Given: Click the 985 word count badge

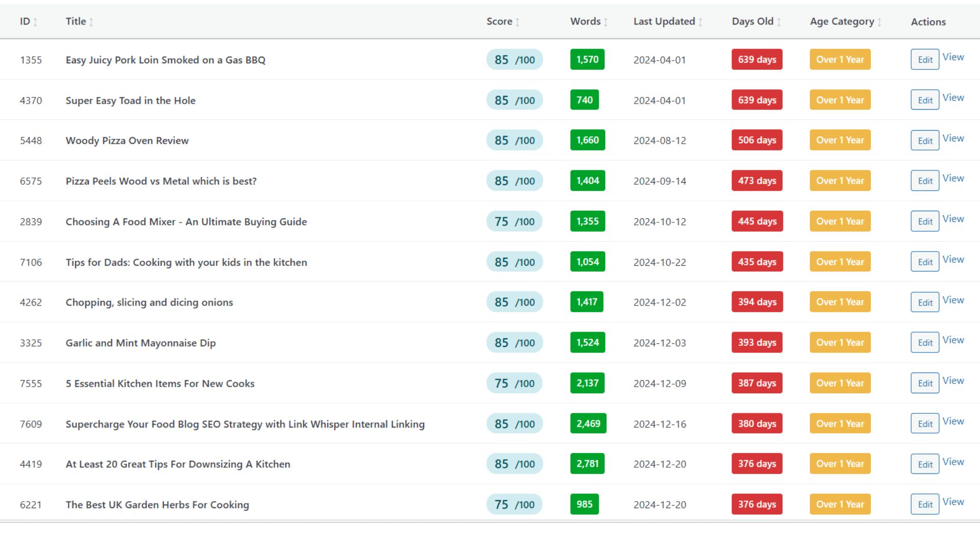Looking at the screenshot, I should click(x=584, y=504).
